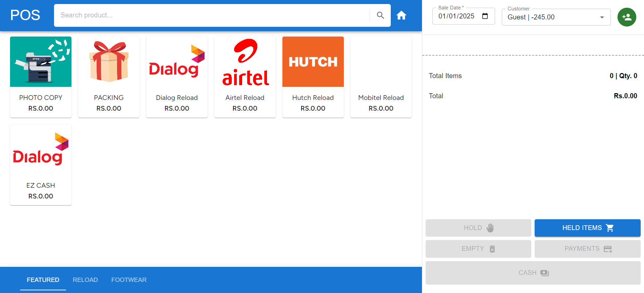The height and width of the screenshot is (293, 644).
Task: Select the Photo Copy product image
Action: click(41, 62)
